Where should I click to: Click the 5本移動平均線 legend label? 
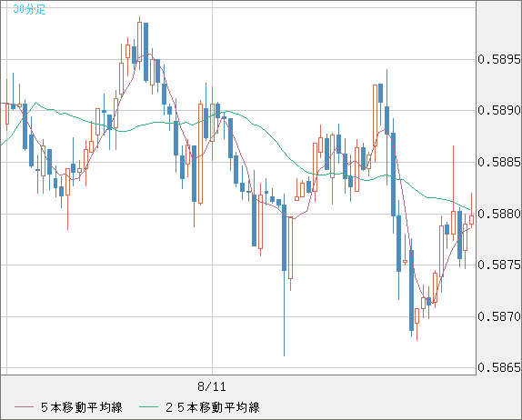pyautogui.click(x=82, y=407)
